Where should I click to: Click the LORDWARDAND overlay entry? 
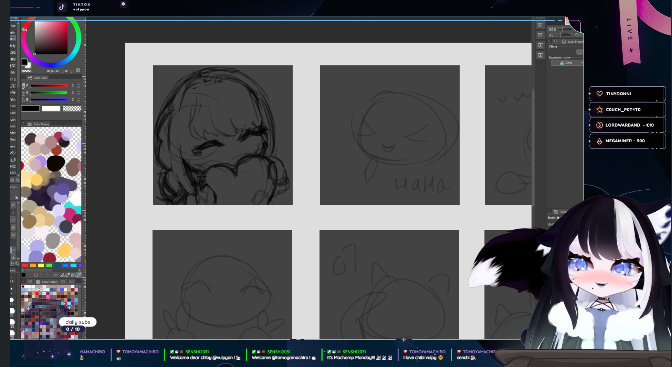(x=628, y=125)
